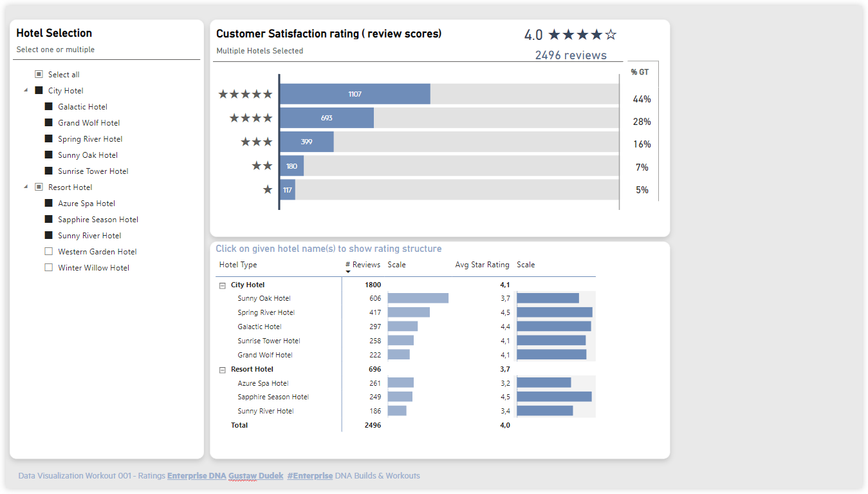Viewport: 868px width, 494px height.
Task: Toggle the Select all checkbox
Action: 39,75
